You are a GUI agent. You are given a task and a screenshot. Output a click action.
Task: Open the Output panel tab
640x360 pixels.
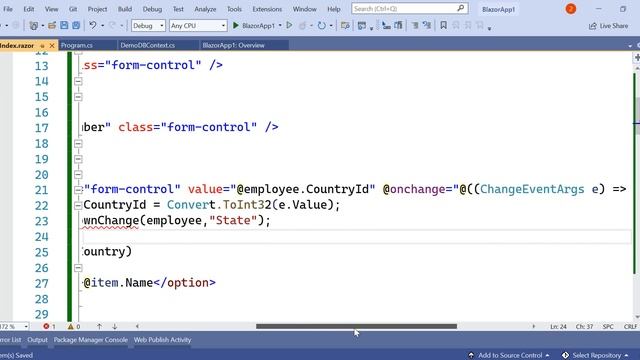(x=38, y=340)
